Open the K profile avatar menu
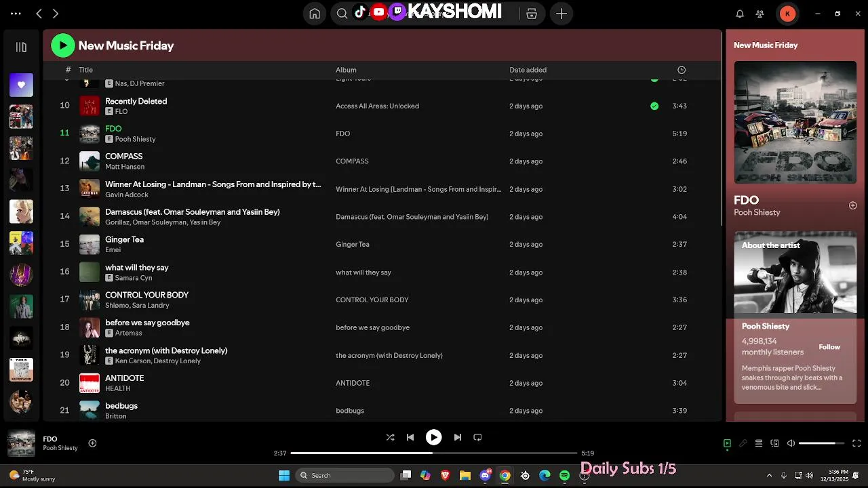The width and height of the screenshot is (868, 488). [x=787, y=14]
